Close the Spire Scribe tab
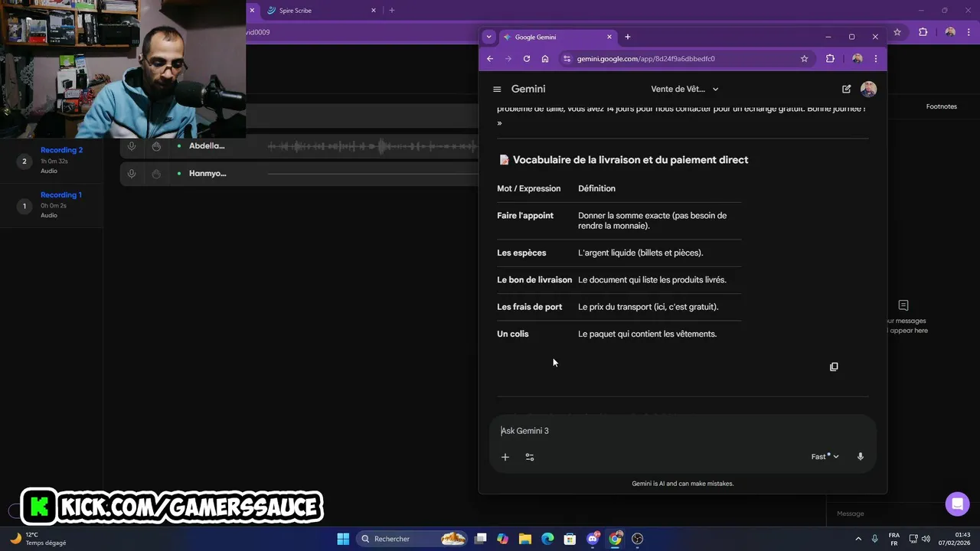The width and height of the screenshot is (980, 551). point(374,11)
